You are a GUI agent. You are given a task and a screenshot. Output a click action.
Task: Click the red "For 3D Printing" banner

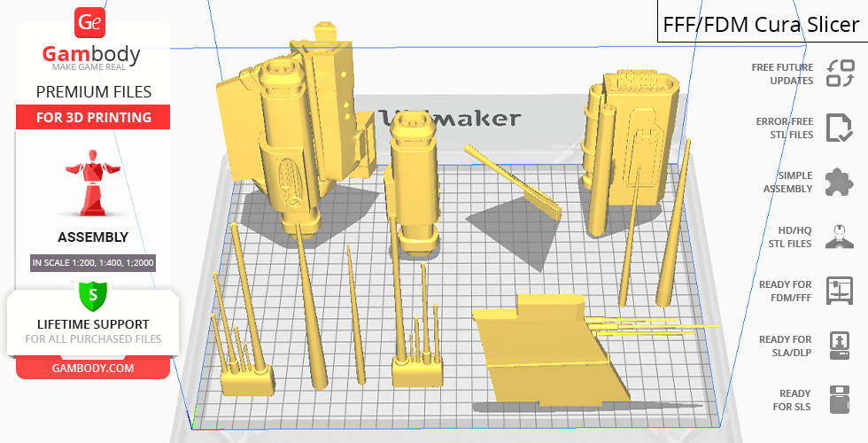[92, 117]
